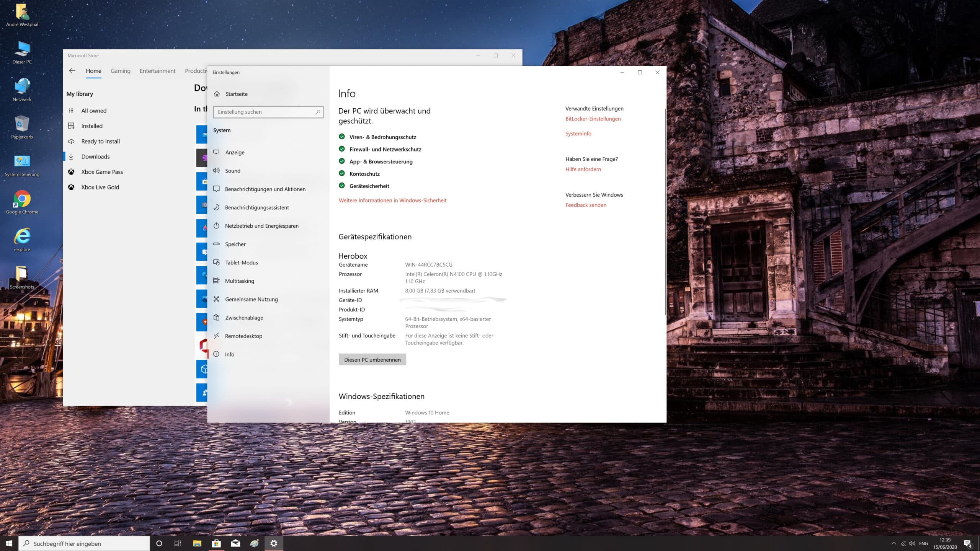Click Hilfe anfordern link
The height and width of the screenshot is (551, 980).
pos(583,169)
